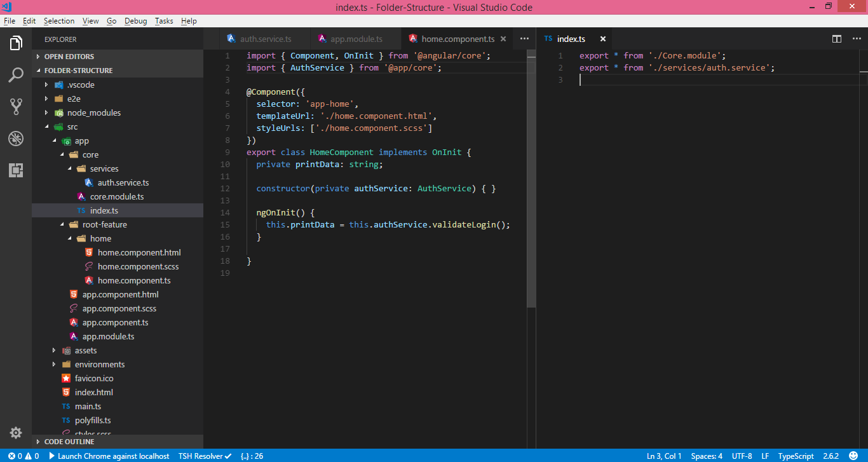Screen dimensions: 868x462
Task: Change indentation via Spaces: 4
Action: pos(707,456)
